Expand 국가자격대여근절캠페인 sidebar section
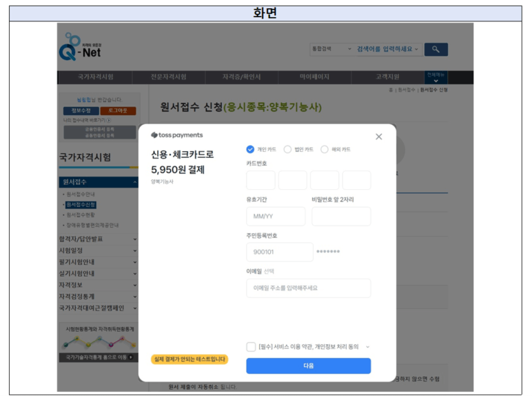The image size is (532, 396). click(99, 308)
